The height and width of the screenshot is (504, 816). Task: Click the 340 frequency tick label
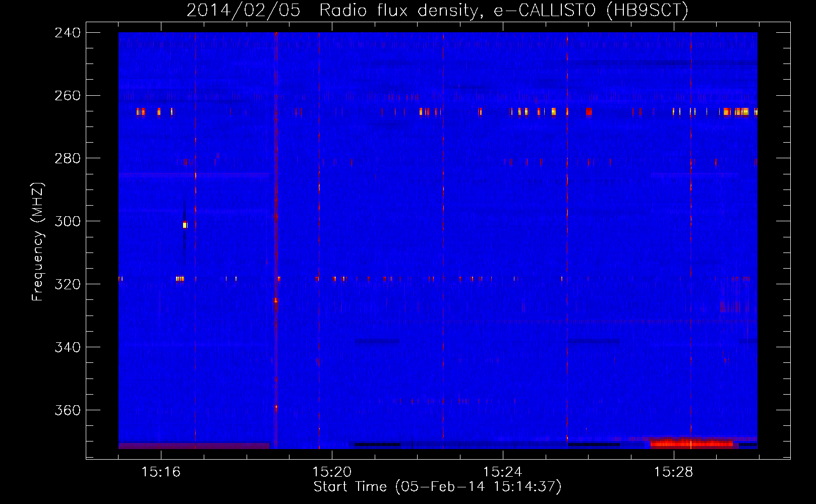tap(68, 348)
